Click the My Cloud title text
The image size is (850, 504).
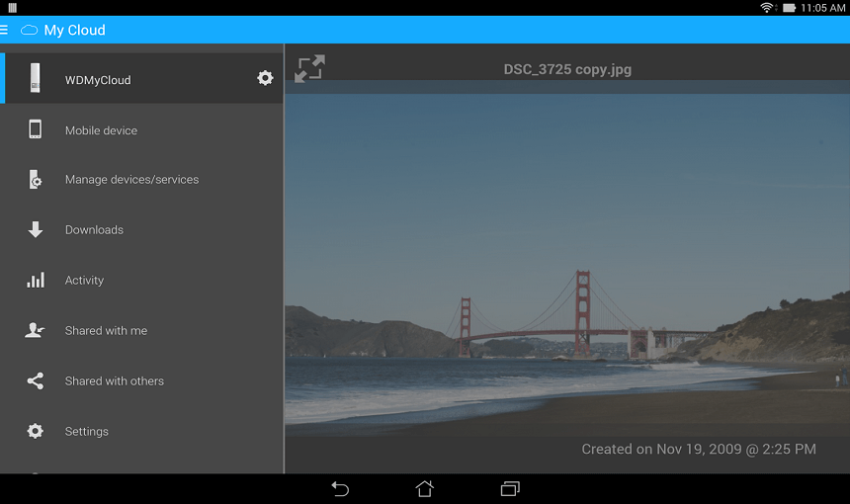[74, 30]
